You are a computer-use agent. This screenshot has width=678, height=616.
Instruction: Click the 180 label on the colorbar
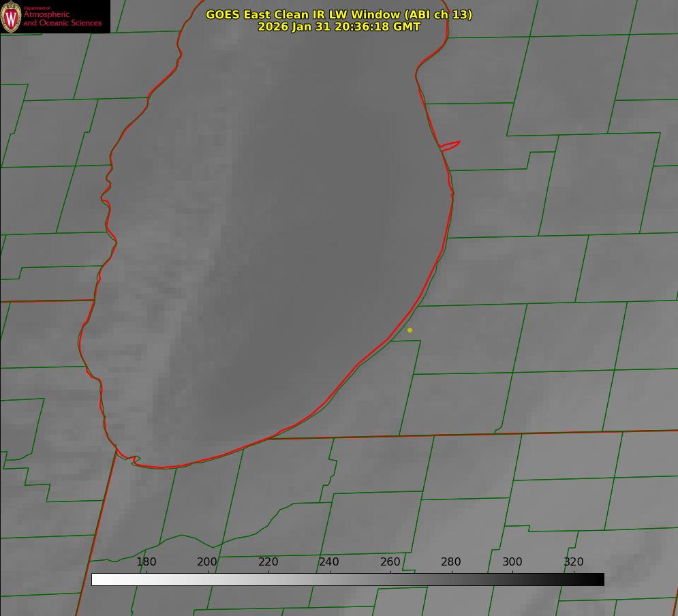[x=146, y=561]
